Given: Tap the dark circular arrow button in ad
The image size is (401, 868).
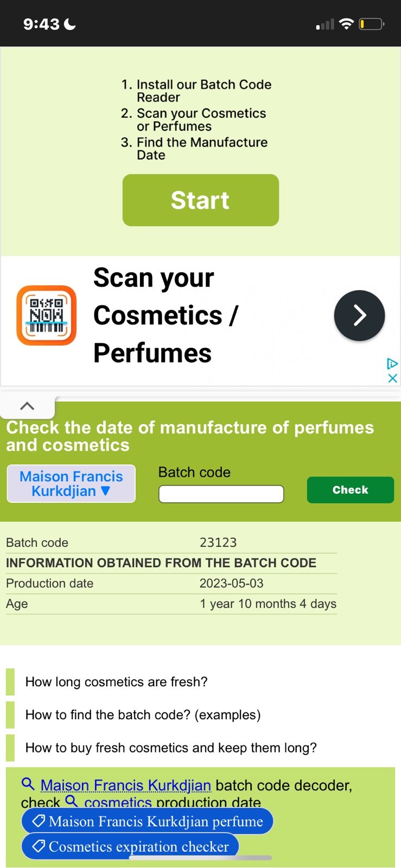Looking at the screenshot, I should (359, 315).
